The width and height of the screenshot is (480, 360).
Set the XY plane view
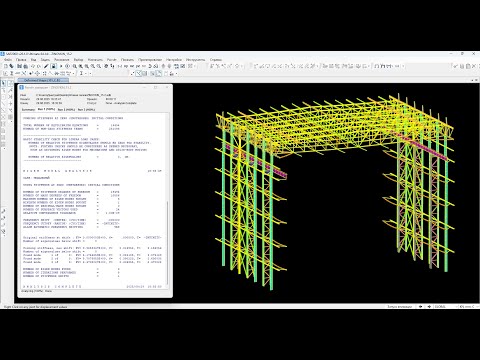(126, 66)
